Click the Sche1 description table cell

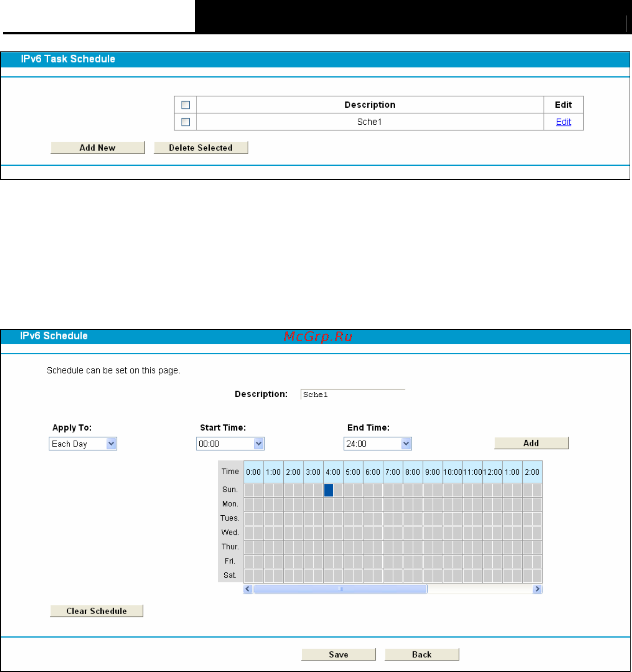pyautogui.click(x=370, y=122)
